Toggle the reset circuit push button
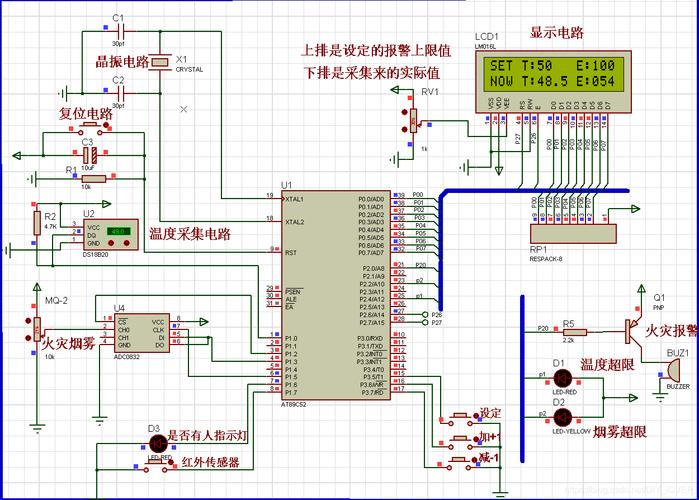This screenshot has height=500, width=699. [90, 128]
